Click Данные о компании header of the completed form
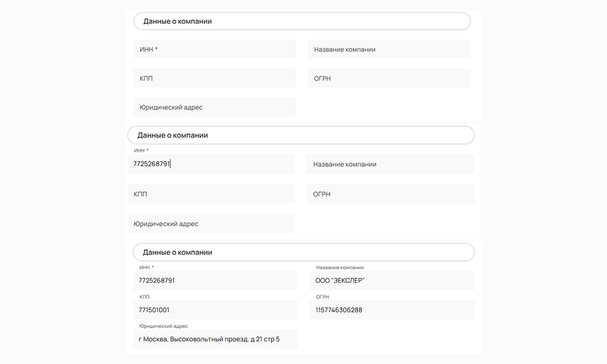This screenshot has height=364, width=607. (303, 252)
